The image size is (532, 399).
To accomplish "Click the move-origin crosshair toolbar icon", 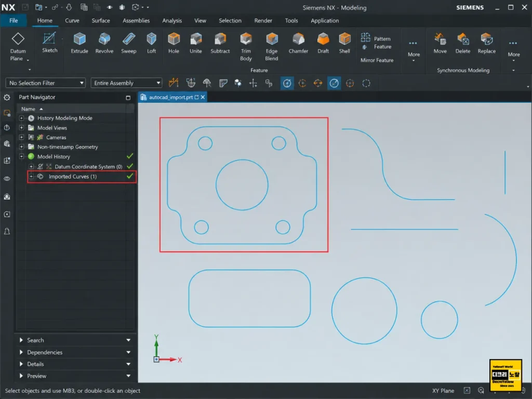I will coord(253,83).
